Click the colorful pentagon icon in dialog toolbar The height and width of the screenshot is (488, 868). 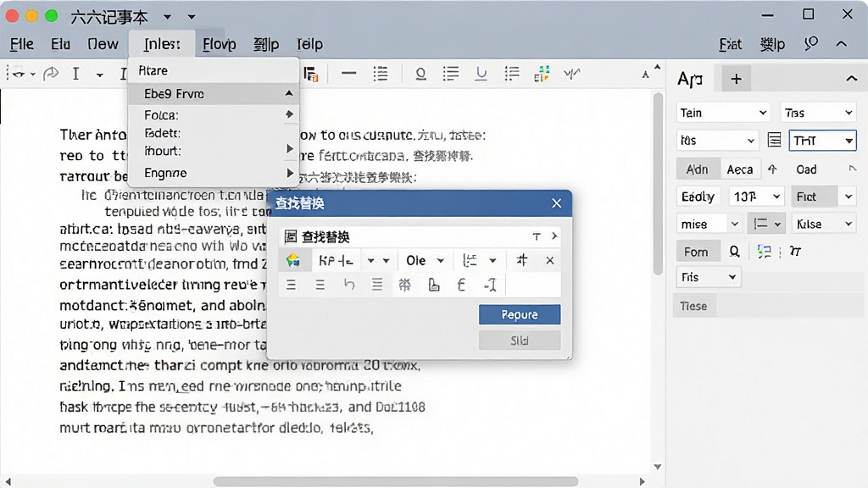293,260
